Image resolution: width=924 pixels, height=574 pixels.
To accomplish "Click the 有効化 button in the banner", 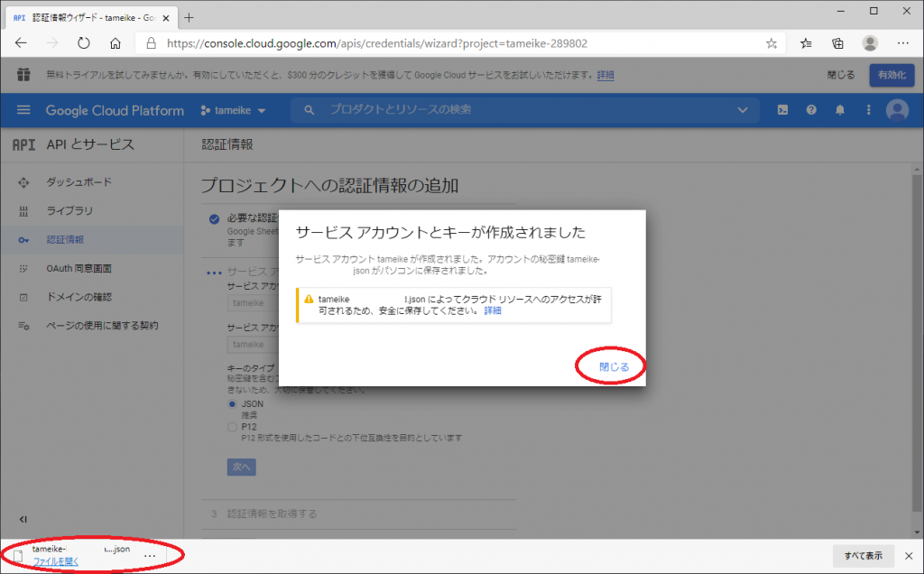I will 892,75.
